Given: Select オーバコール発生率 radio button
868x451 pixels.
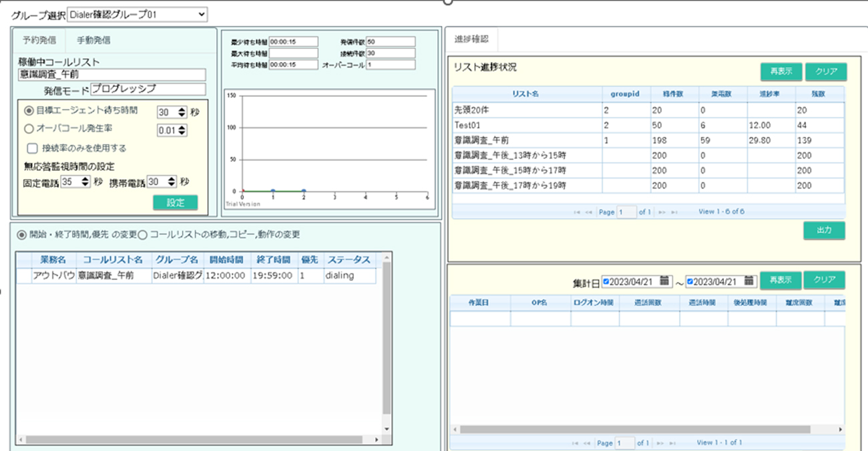Looking at the screenshot, I should [28, 130].
